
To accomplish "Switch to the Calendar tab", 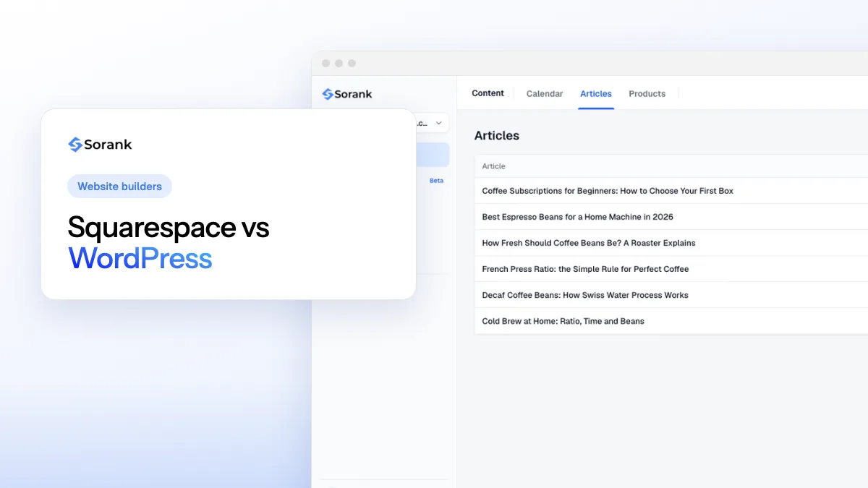I will click(x=545, y=94).
